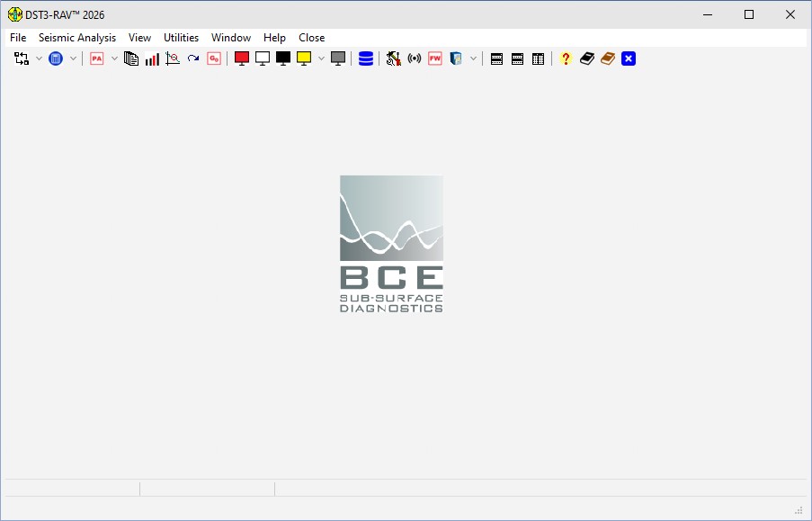Click the blue database stack icon
The image size is (812, 521).
coord(366,58)
